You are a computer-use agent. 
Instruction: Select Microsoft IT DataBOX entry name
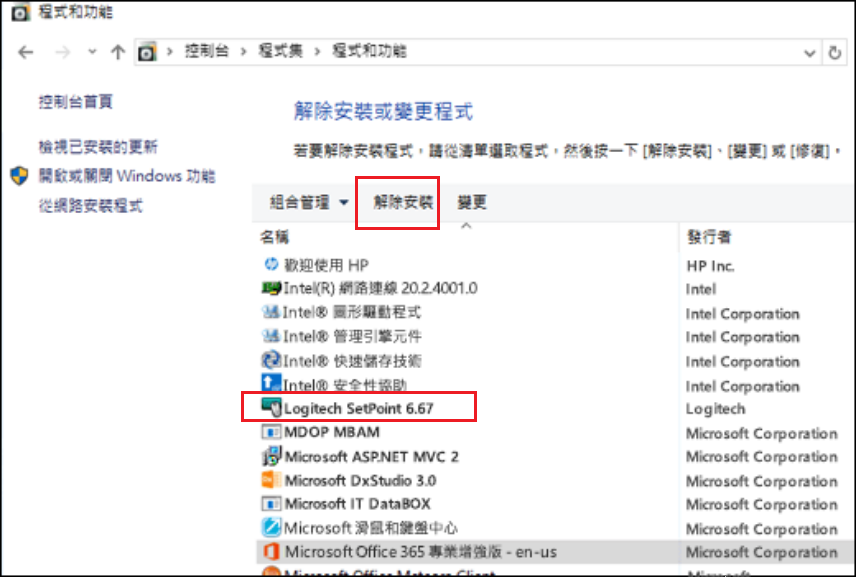coord(358,504)
